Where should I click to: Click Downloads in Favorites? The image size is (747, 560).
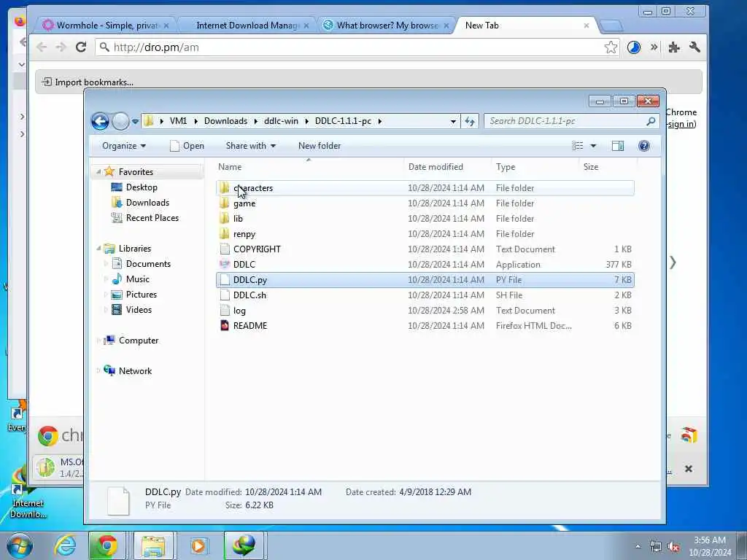point(147,203)
